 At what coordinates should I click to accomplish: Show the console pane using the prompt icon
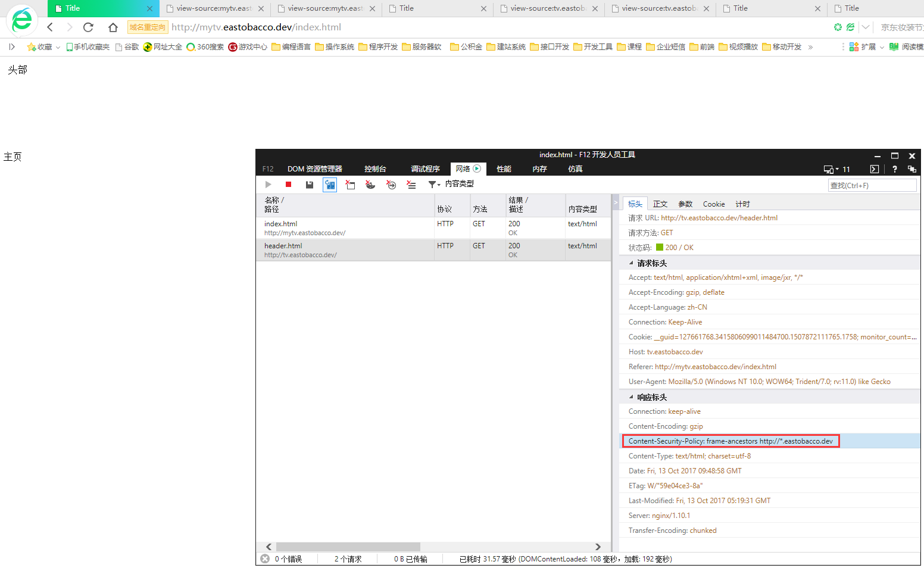(x=874, y=169)
